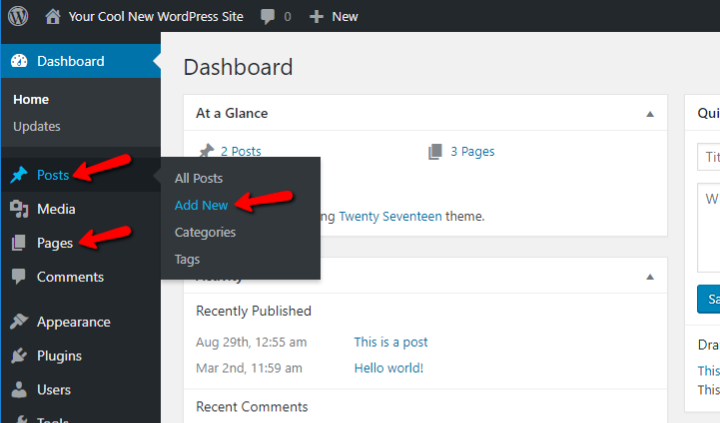Screen dimensions: 720x423
Task: Click the Comments bubble icon in sidebar
Action: 19,276
